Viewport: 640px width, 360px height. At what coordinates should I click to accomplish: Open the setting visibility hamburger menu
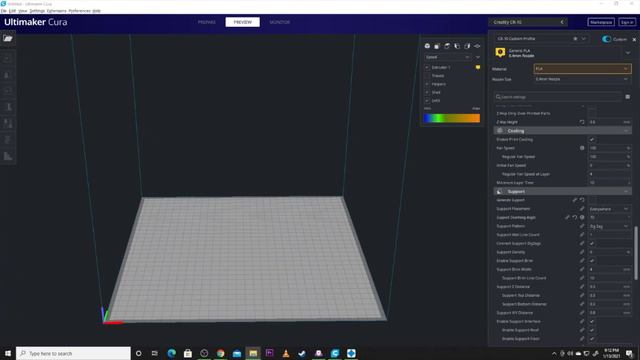pos(627,97)
